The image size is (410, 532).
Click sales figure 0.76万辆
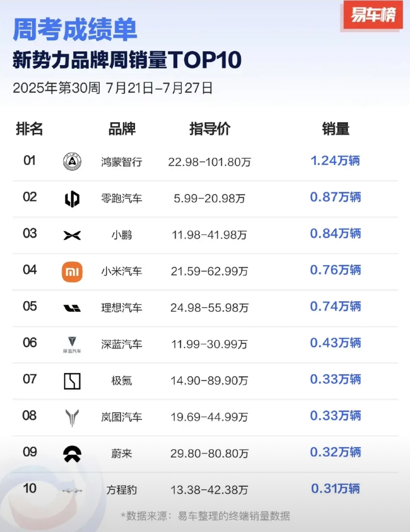[x=335, y=270]
